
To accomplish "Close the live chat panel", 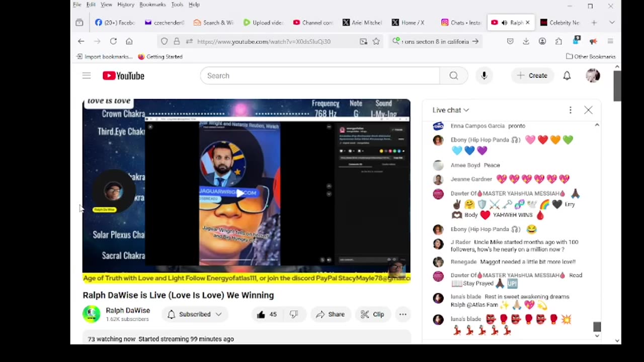I will [588, 110].
